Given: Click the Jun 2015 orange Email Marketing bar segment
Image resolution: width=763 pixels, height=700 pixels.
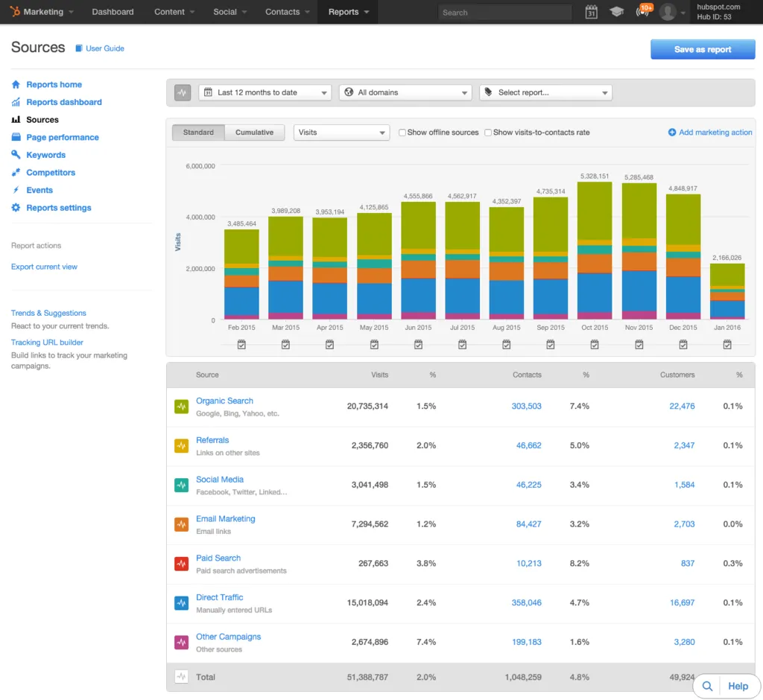Looking at the screenshot, I should pyautogui.click(x=418, y=270).
